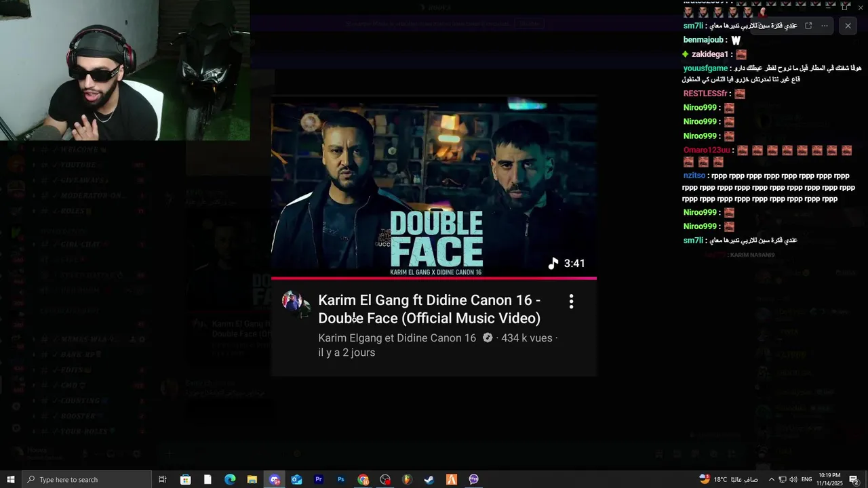Viewport: 868px width, 488px height.
Task: Click the il y a 2 jours upload date
Action: [x=347, y=352]
